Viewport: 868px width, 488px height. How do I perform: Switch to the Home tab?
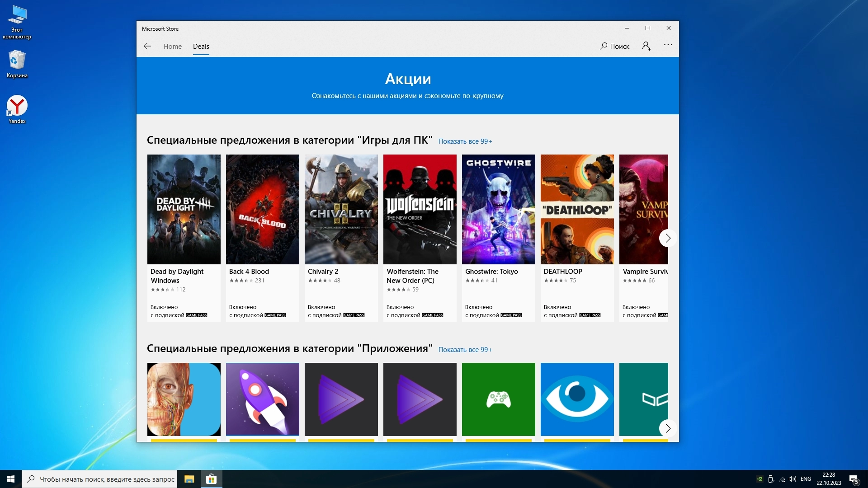point(172,47)
